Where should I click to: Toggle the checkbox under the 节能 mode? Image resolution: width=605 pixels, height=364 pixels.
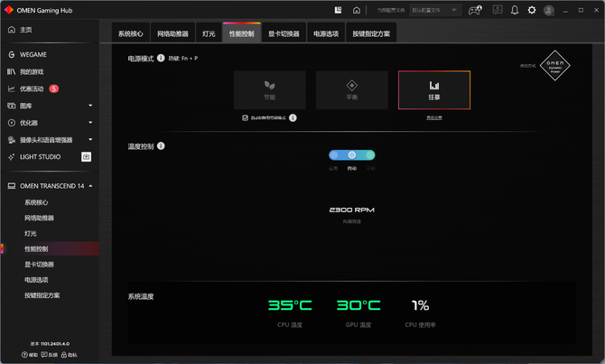245,117
